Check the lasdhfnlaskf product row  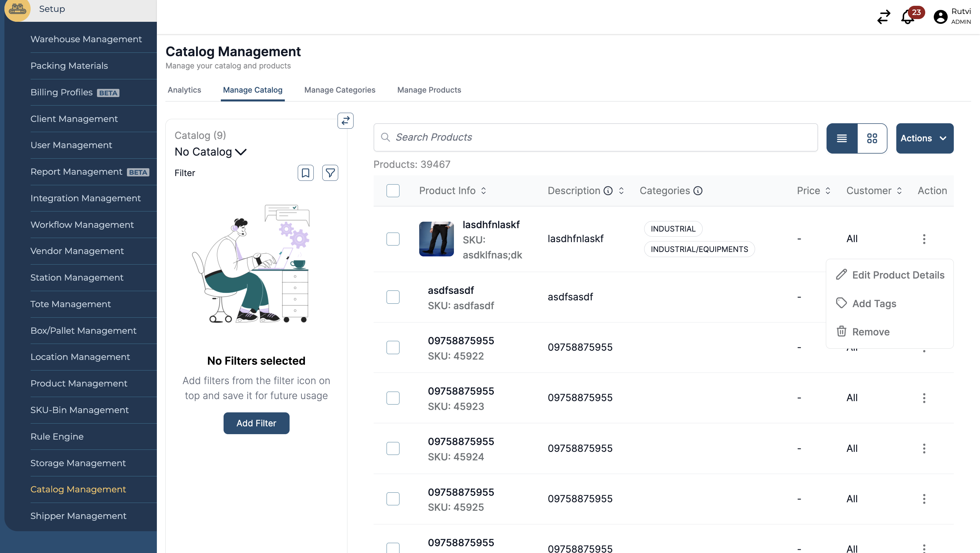(x=393, y=239)
